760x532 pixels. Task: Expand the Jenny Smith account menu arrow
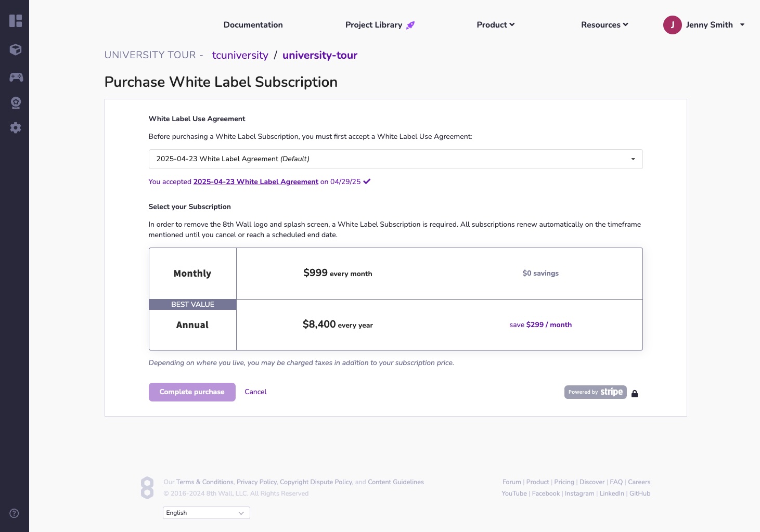tap(742, 25)
